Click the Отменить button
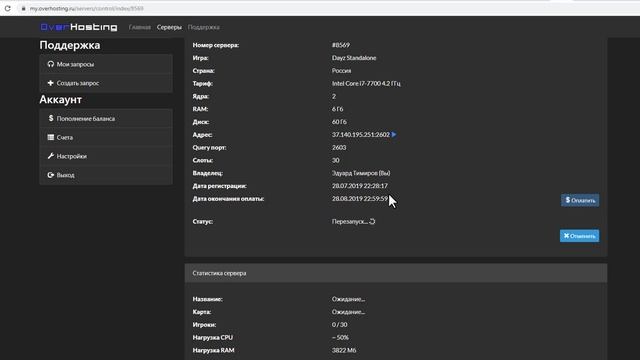This screenshot has width=640, height=360. tap(580, 236)
